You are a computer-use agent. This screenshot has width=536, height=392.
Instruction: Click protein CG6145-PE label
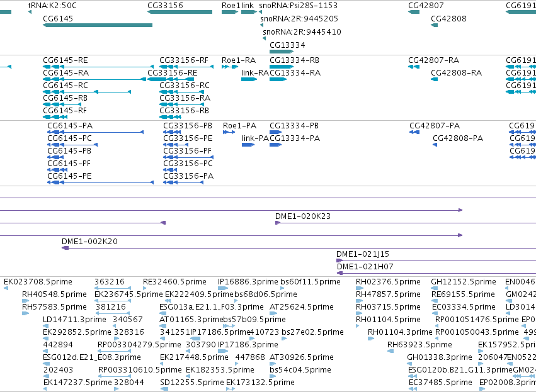click(69, 176)
